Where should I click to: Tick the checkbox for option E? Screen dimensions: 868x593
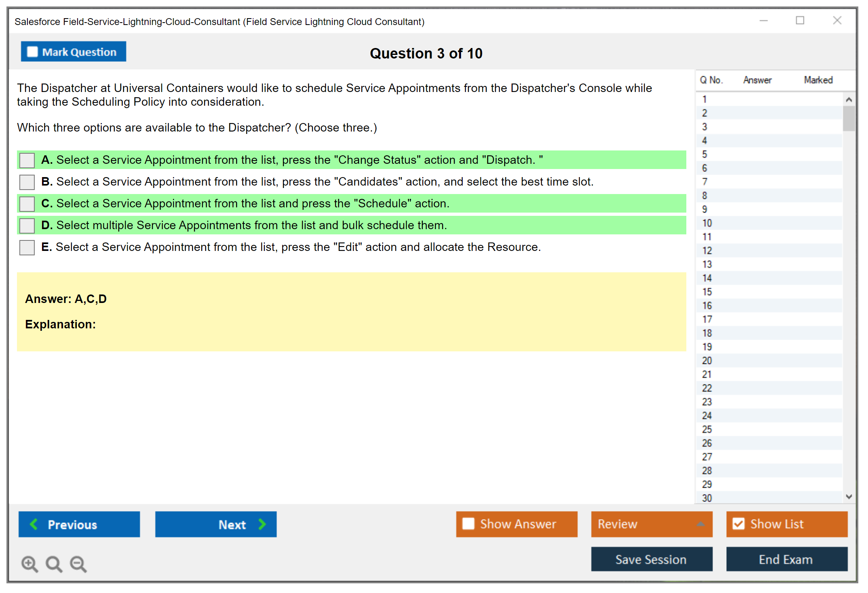coord(27,247)
